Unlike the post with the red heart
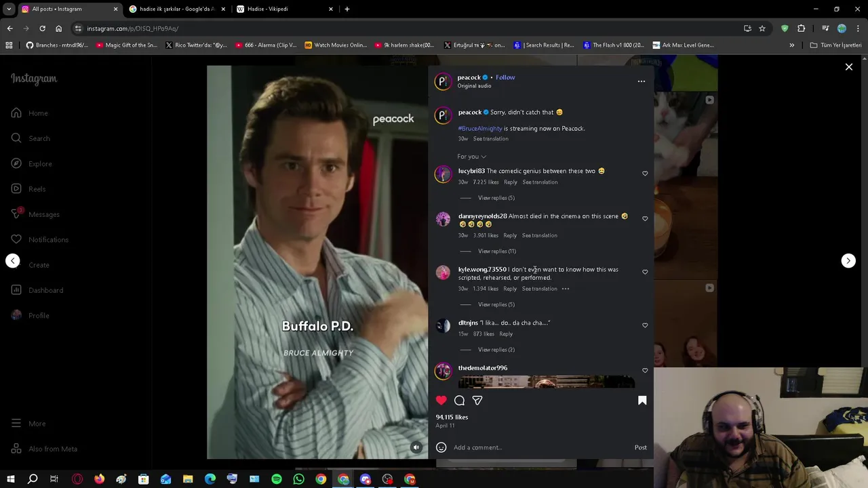Viewport: 868px width, 488px height. pos(441,401)
